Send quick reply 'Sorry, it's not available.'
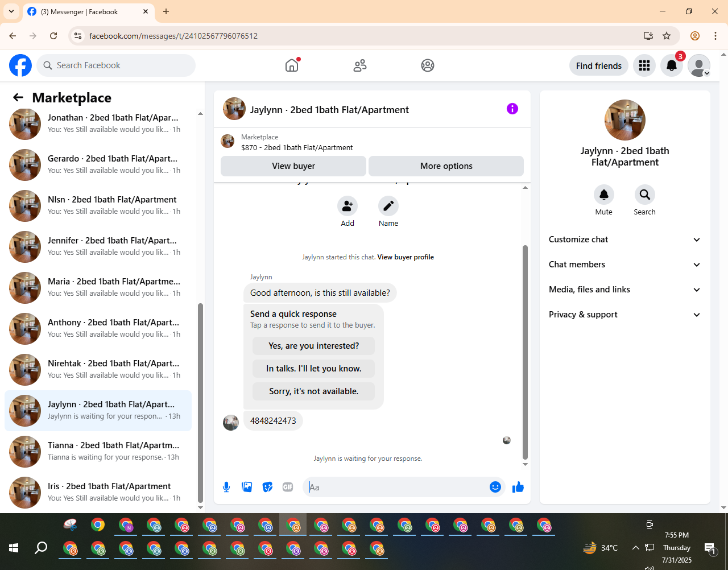This screenshot has height=570, width=728. pyautogui.click(x=314, y=391)
